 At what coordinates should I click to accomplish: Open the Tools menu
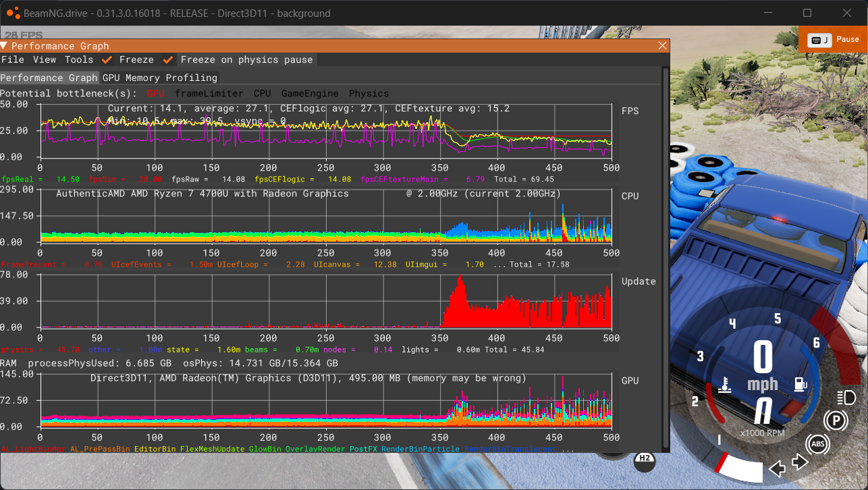(79, 59)
